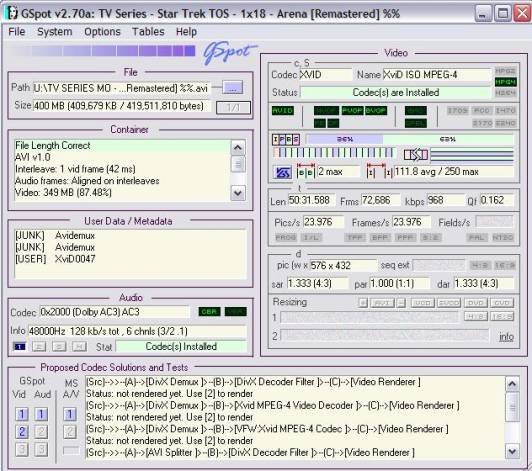Click the MPG4 green indicator
Screen dimensions: 532x471
pos(505,82)
